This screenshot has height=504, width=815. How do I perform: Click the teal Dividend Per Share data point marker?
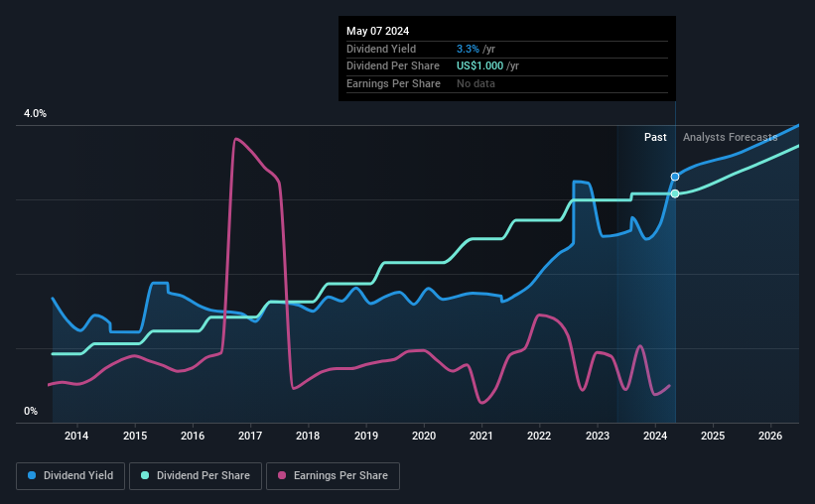675,193
